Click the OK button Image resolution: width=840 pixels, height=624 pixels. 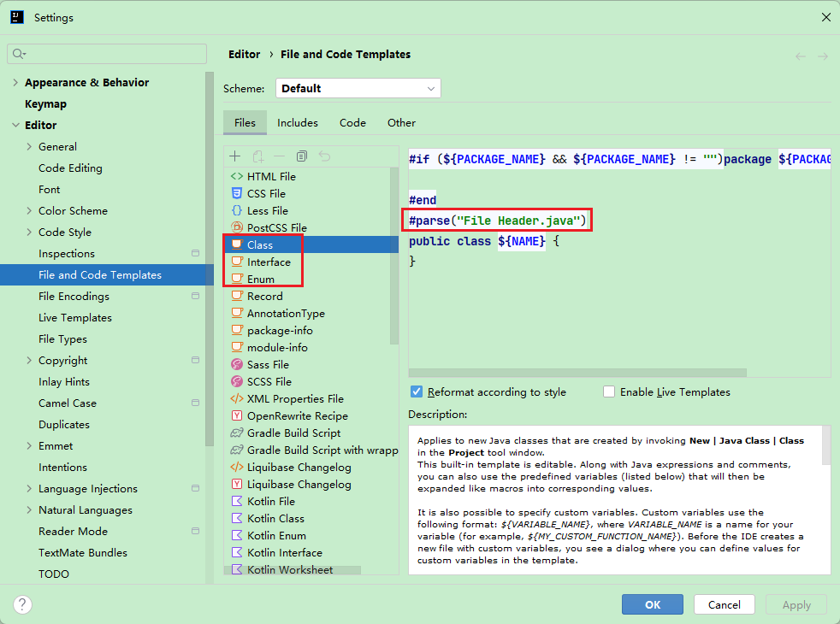tap(652, 604)
